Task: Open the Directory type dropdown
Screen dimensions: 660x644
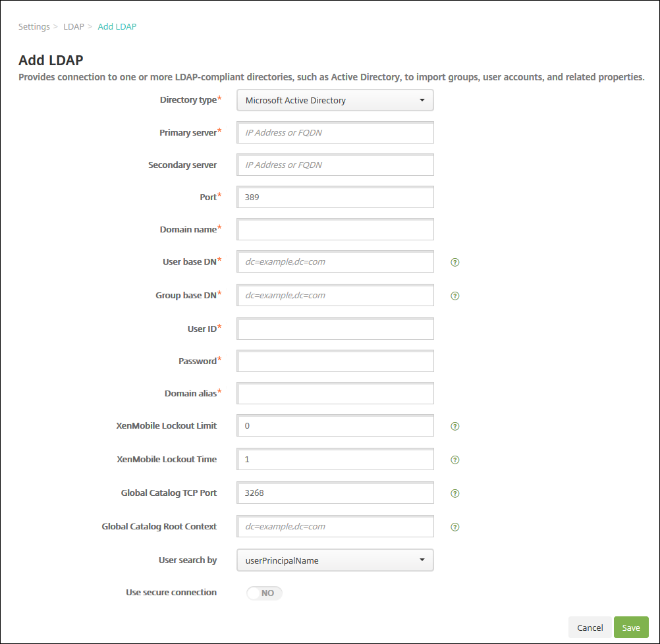Action: click(335, 101)
